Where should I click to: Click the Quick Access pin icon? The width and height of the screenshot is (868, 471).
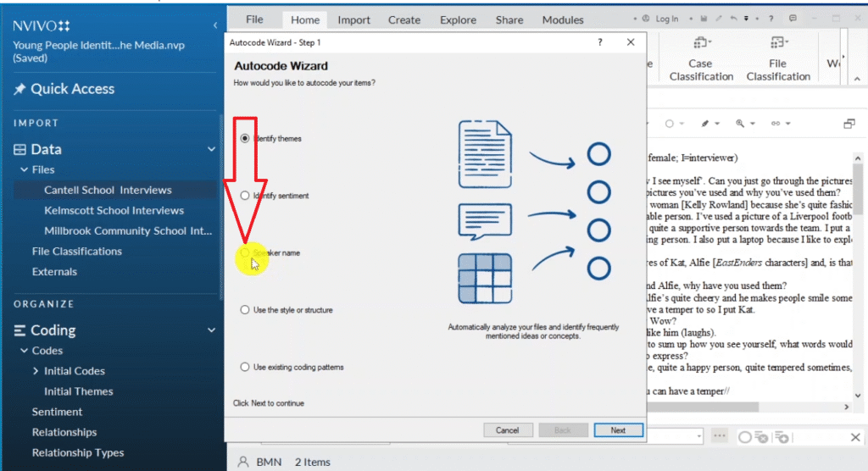coord(19,89)
